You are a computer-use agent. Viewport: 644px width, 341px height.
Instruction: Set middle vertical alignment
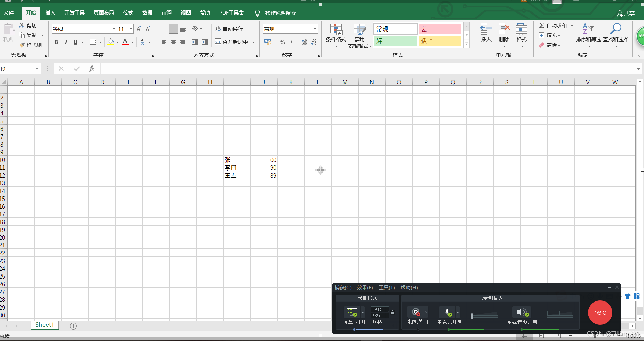tap(173, 29)
